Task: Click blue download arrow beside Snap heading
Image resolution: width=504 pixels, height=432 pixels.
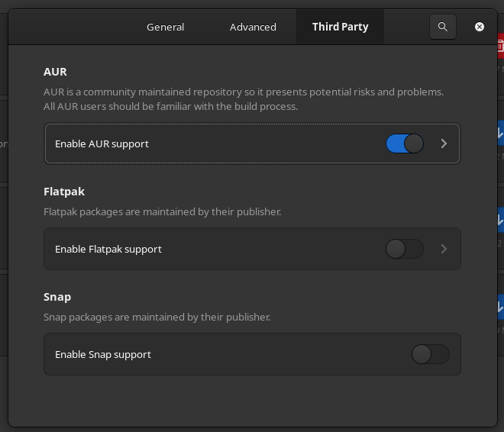Action: pyautogui.click(x=500, y=307)
